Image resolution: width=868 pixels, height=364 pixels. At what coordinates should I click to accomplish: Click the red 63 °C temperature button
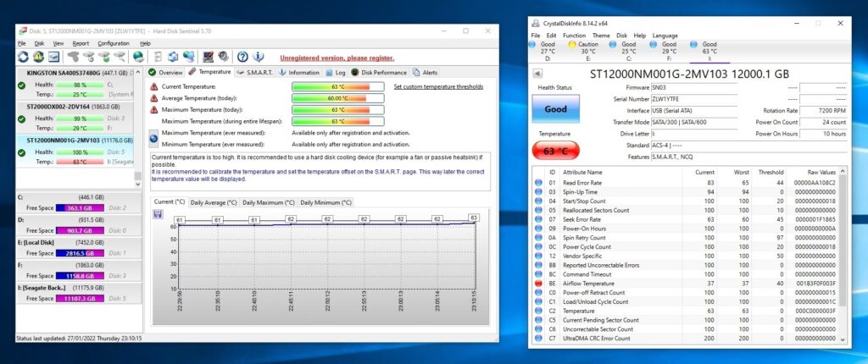[555, 151]
